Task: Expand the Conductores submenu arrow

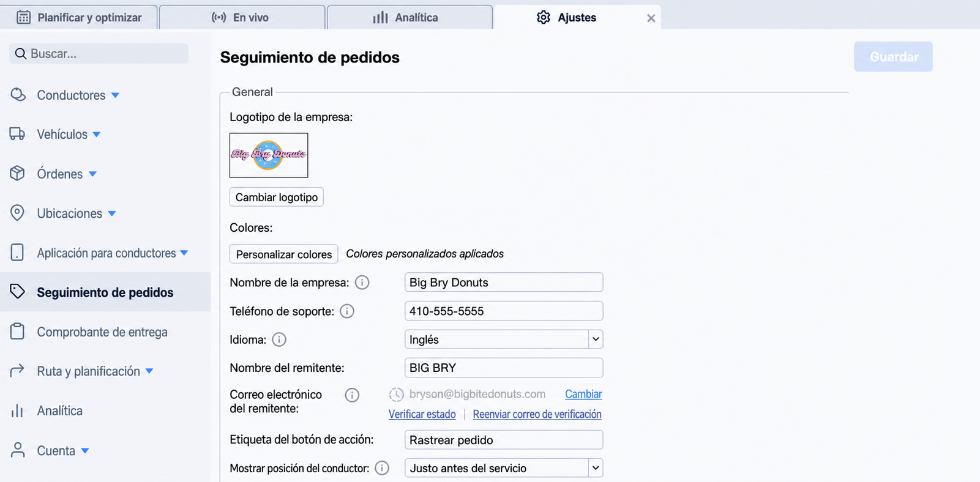Action: (115, 95)
